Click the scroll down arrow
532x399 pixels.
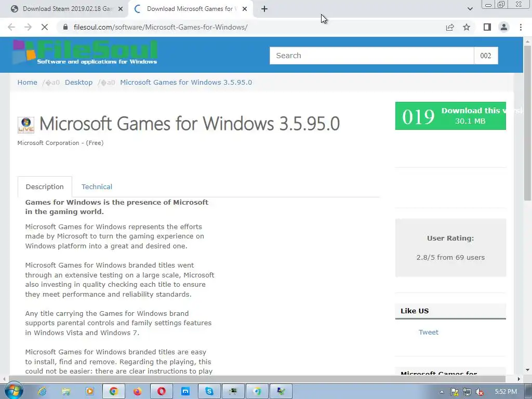coord(527,370)
